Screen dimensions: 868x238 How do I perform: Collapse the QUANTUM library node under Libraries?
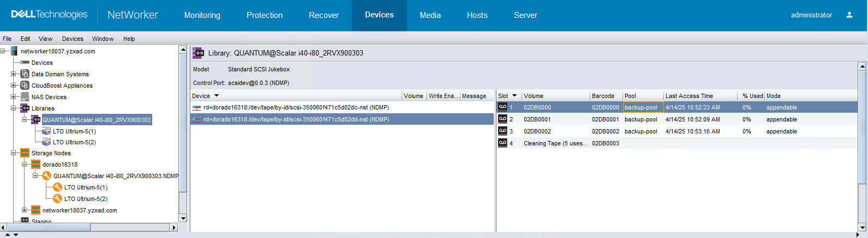[25, 119]
